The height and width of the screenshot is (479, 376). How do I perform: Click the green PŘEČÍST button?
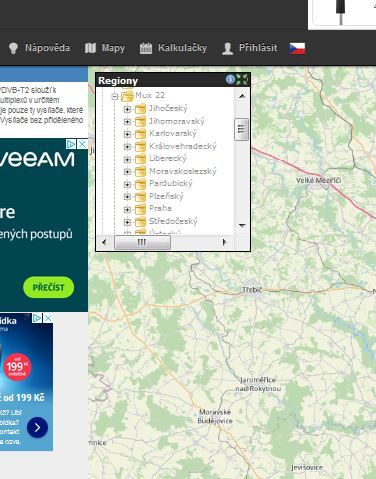49,287
